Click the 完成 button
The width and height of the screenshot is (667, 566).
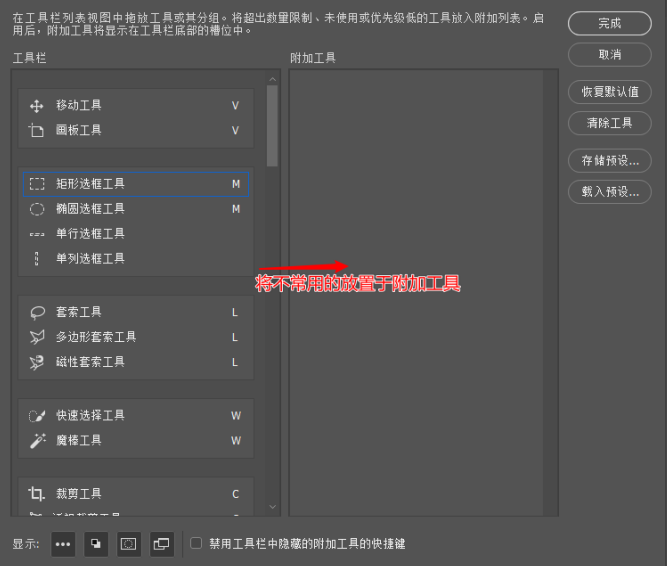(x=610, y=23)
